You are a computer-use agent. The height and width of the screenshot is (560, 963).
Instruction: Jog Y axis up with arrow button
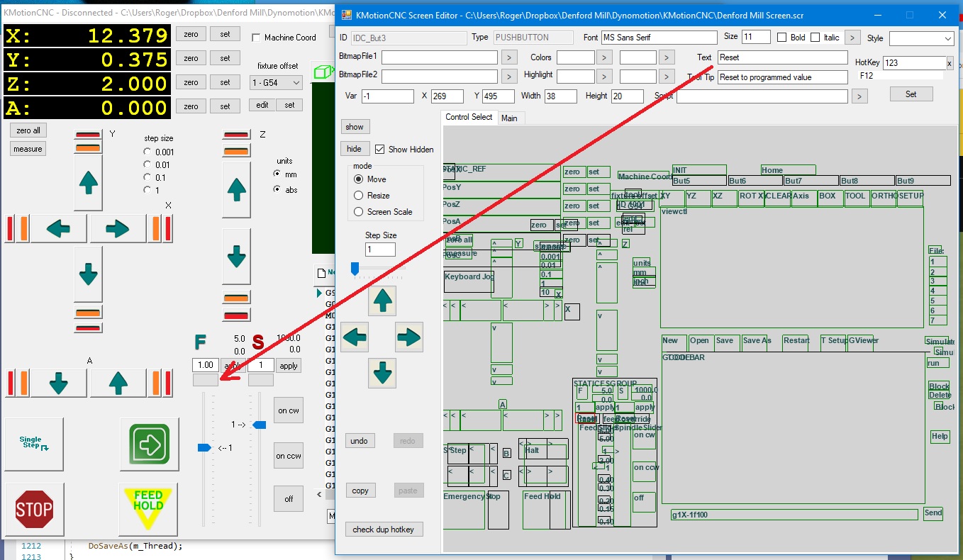89,183
